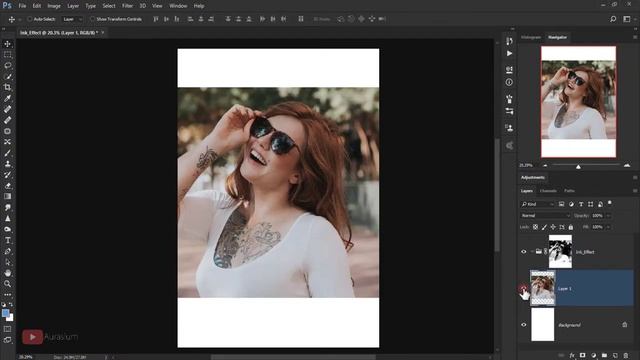This screenshot has height=360, width=640.
Task: Open the File menu
Action: [22, 6]
